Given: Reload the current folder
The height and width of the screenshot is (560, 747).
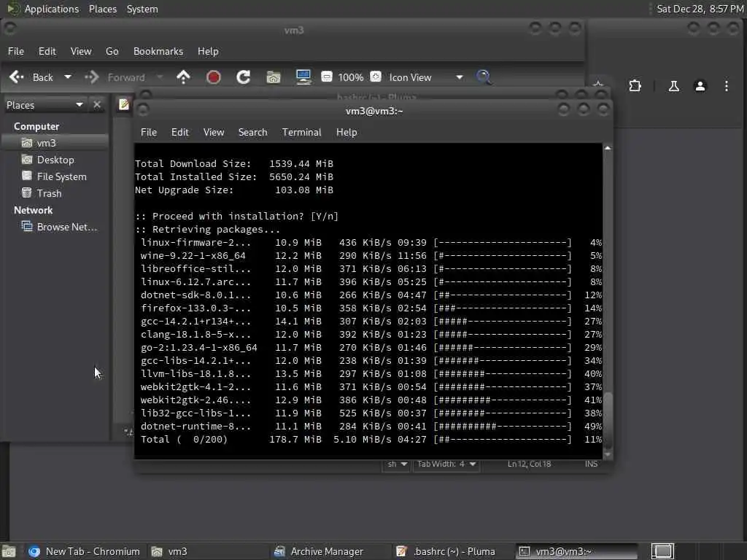Looking at the screenshot, I should (244, 77).
